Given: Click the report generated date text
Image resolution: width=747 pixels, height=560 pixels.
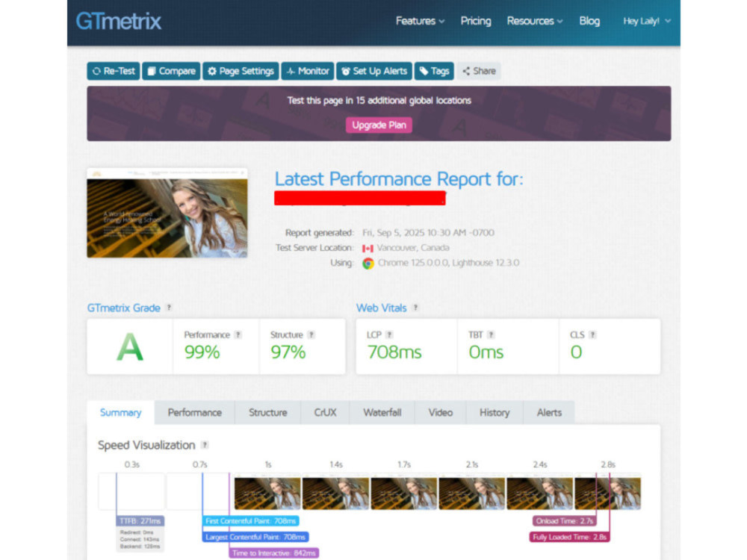Looking at the screenshot, I should (x=428, y=233).
